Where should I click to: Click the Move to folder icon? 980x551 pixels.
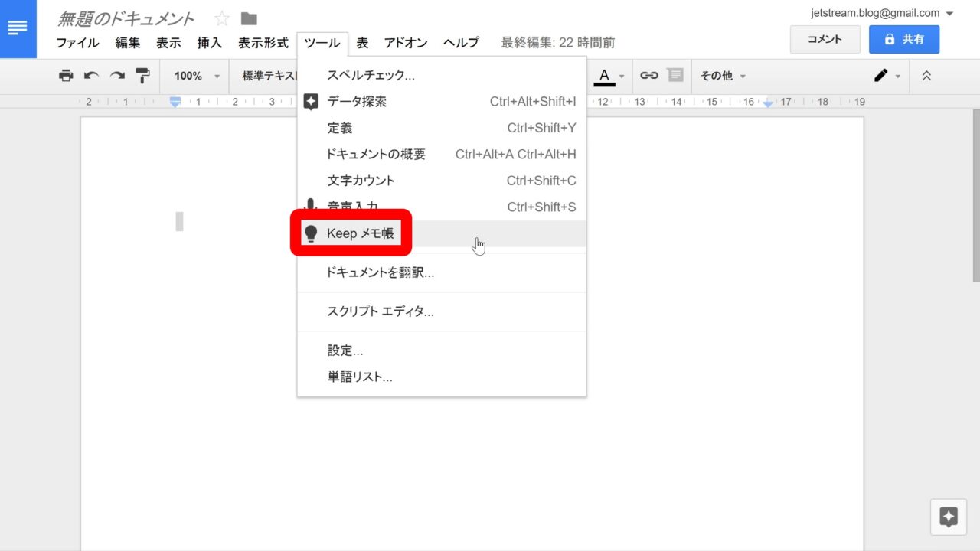pos(249,19)
